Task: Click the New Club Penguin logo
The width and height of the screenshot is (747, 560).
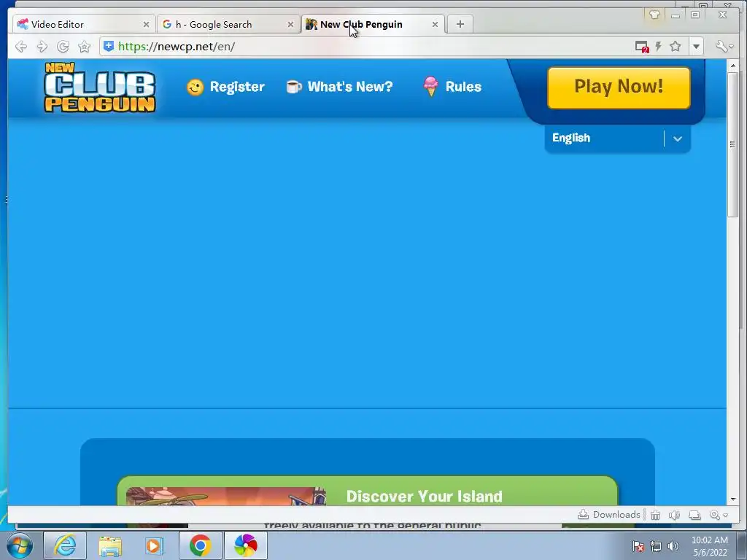Action: coord(99,87)
